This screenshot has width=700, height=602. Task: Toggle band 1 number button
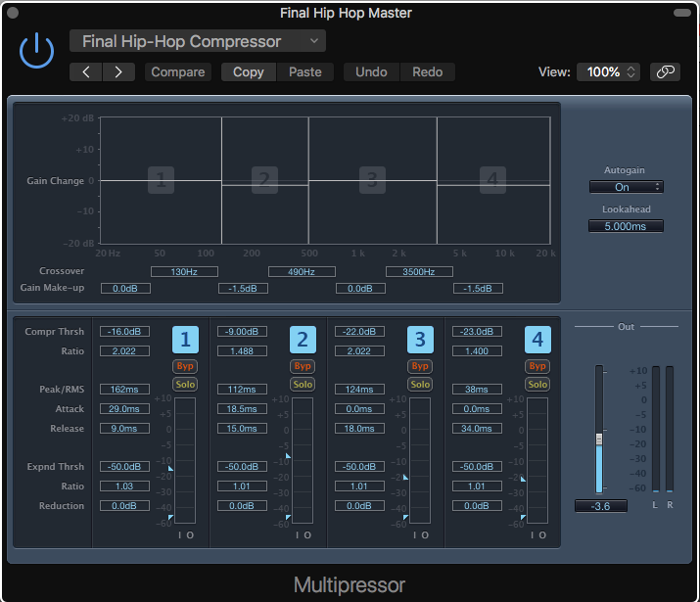point(186,340)
